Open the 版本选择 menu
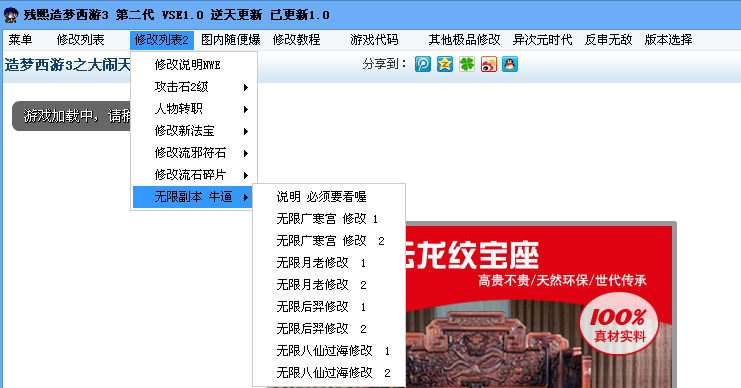 click(x=668, y=40)
